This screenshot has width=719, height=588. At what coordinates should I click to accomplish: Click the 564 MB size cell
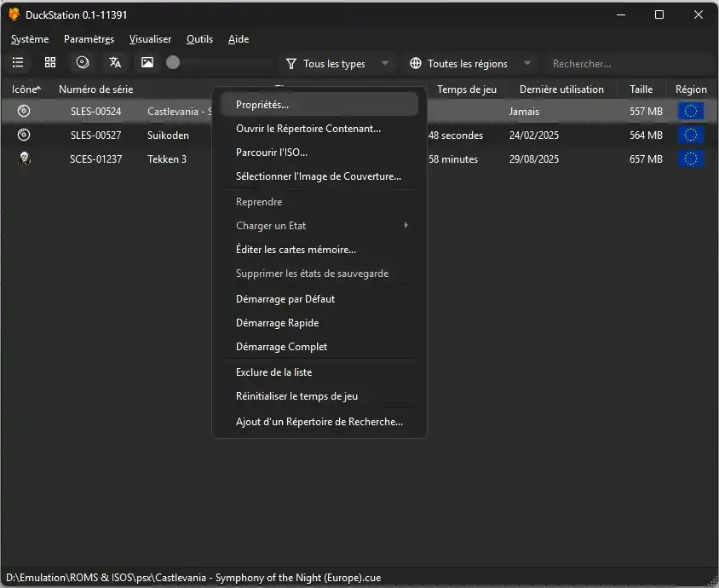[x=646, y=135]
